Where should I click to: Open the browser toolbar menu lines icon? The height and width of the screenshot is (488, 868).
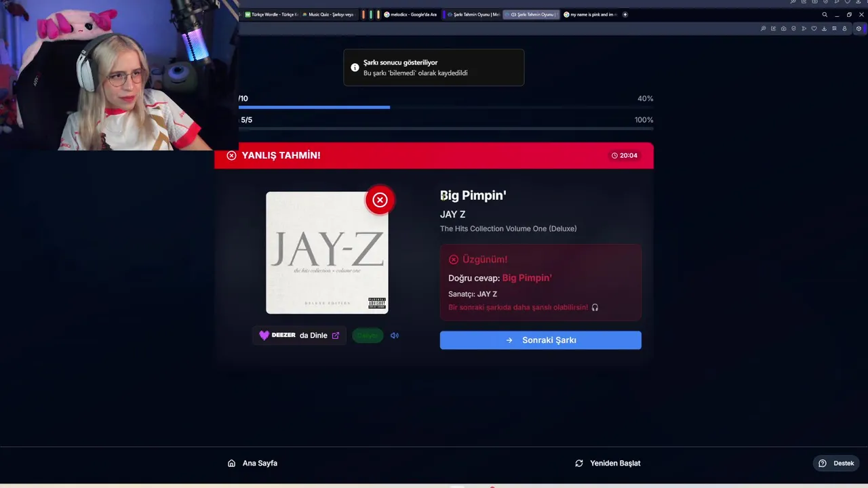pos(834,28)
